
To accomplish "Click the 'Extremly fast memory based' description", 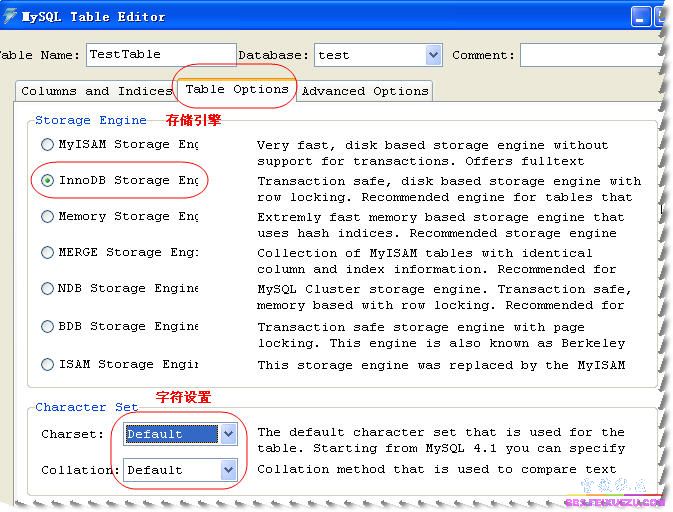I will [440, 225].
